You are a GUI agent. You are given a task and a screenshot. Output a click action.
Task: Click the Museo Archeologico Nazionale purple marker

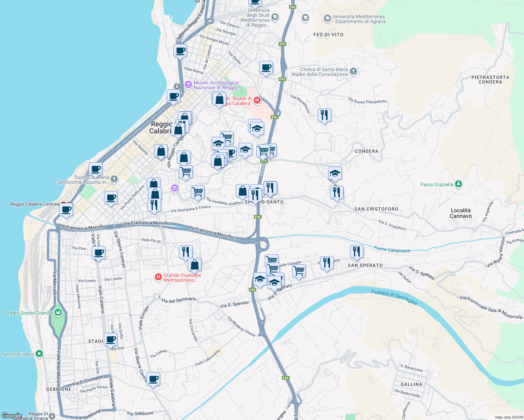click(188, 85)
